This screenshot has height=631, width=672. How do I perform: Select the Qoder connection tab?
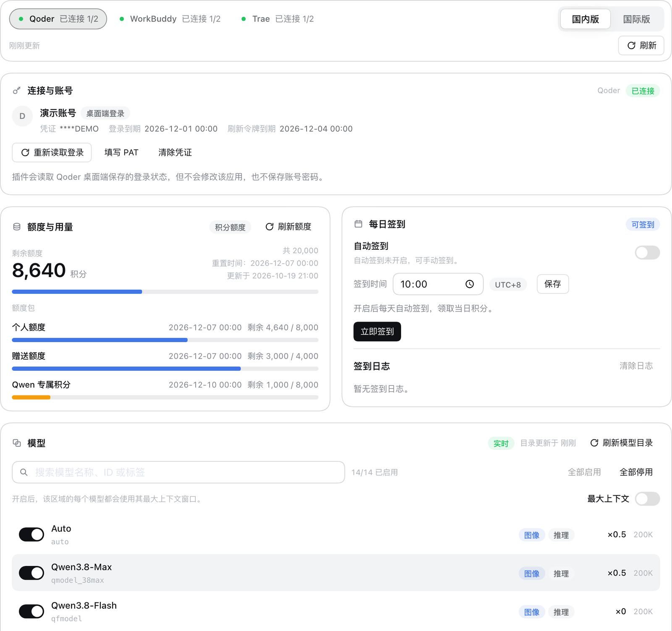[x=58, y=19]
